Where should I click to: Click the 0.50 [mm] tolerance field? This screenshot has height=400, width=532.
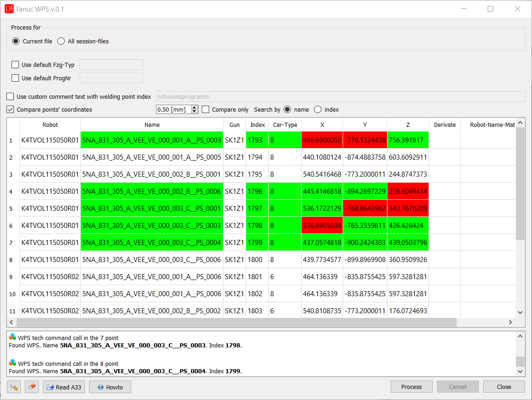pos(174,109)
